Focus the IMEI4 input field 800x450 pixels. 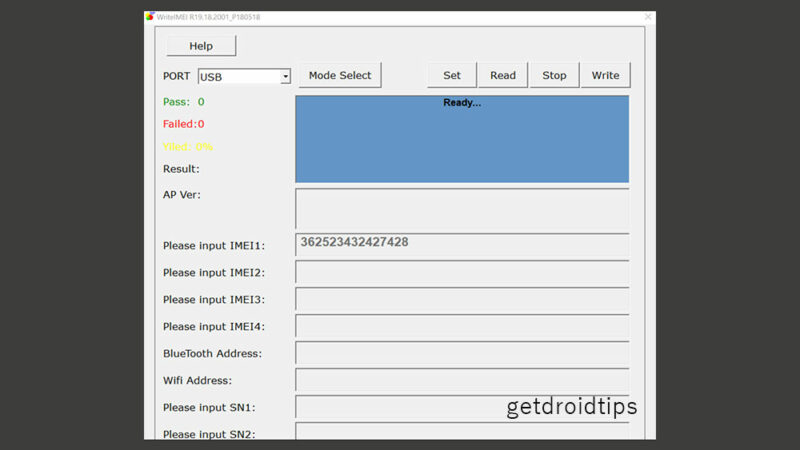click(x=462, y=326)
